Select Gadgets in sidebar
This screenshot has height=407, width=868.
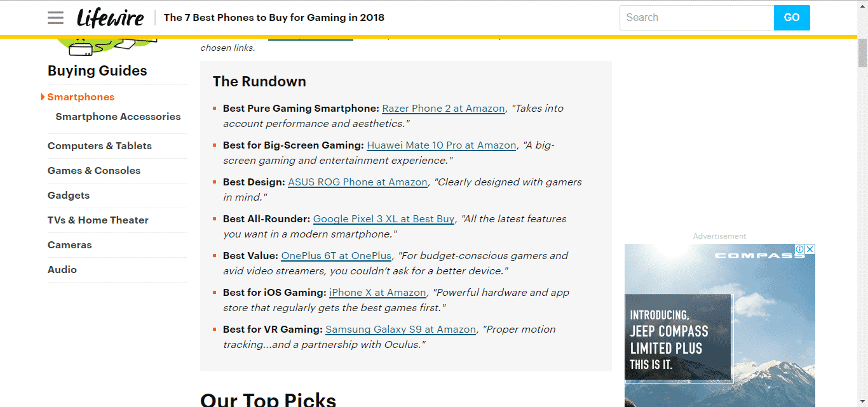pyautogui.click(x=69, y=196)
